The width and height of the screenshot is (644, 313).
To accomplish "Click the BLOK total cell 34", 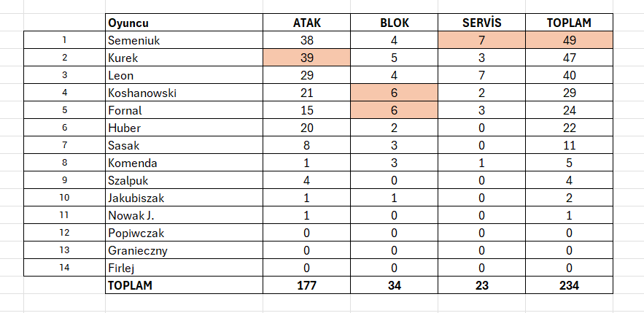I will coord(395,286).
